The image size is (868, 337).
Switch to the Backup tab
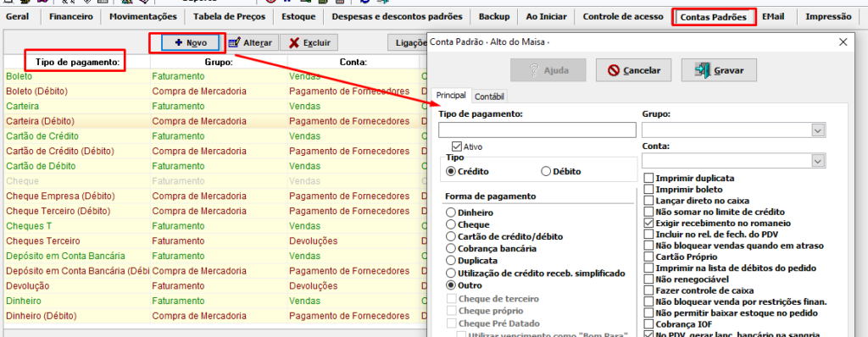(x=494, y=17)
